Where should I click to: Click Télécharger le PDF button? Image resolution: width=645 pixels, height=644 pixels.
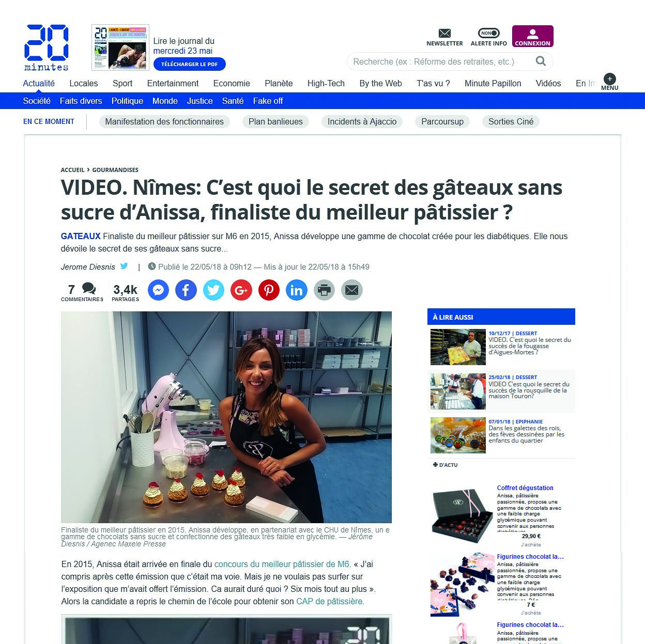pos(190,64)
